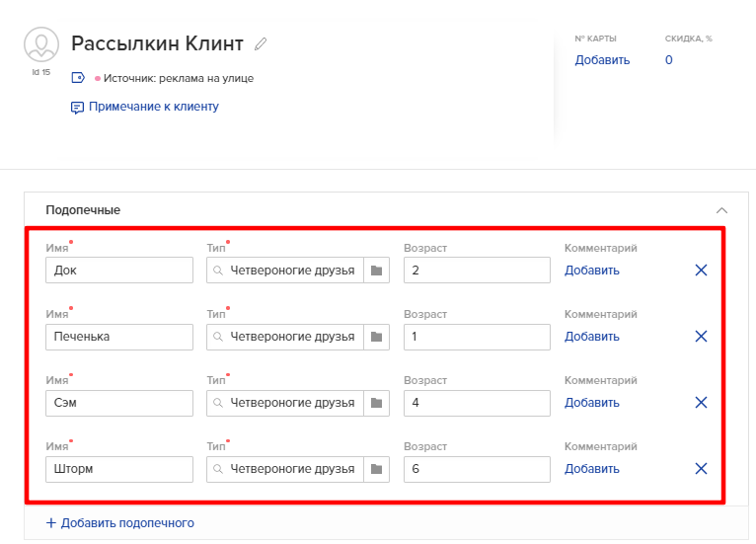Open the Тип selector for Док
The image size is (756, 544).
(x=285, y=271)
